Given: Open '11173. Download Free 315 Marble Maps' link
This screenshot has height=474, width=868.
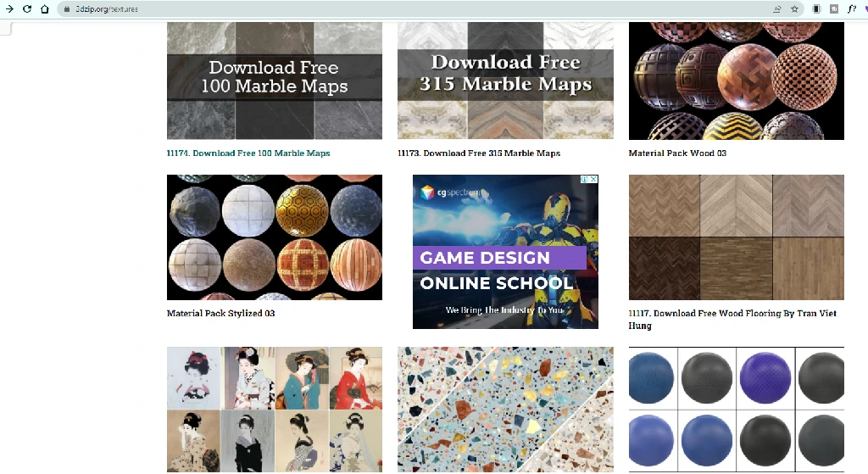Looking at the screenshot, I should click(479, 153).
